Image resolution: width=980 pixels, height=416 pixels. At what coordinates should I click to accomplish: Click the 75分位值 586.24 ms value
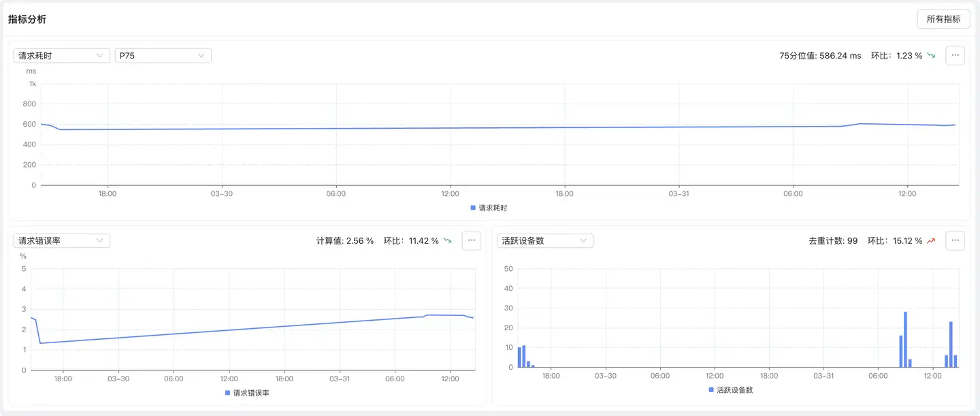point(819,56)
